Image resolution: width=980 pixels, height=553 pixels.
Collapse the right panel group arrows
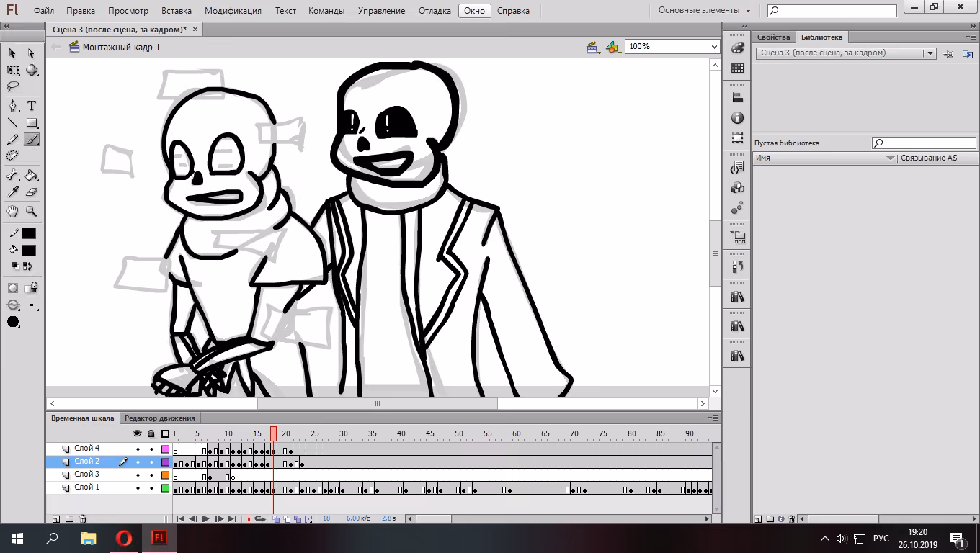pyautogui.click(x=971, y=27)
